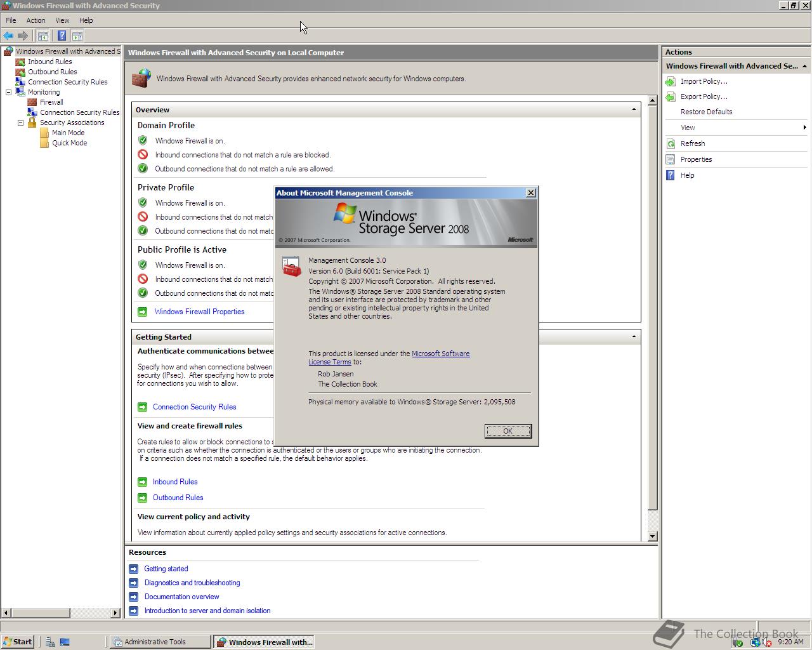The height and width of the screenshot is (650, 812).
Task: Select Connection Security Rules under Monitoring
Action: (79, 112)
